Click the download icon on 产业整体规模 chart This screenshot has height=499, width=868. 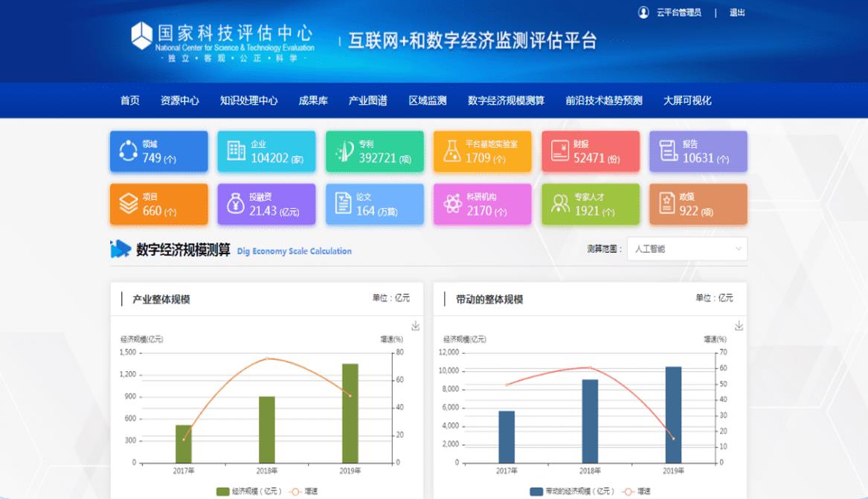point(417,324)
